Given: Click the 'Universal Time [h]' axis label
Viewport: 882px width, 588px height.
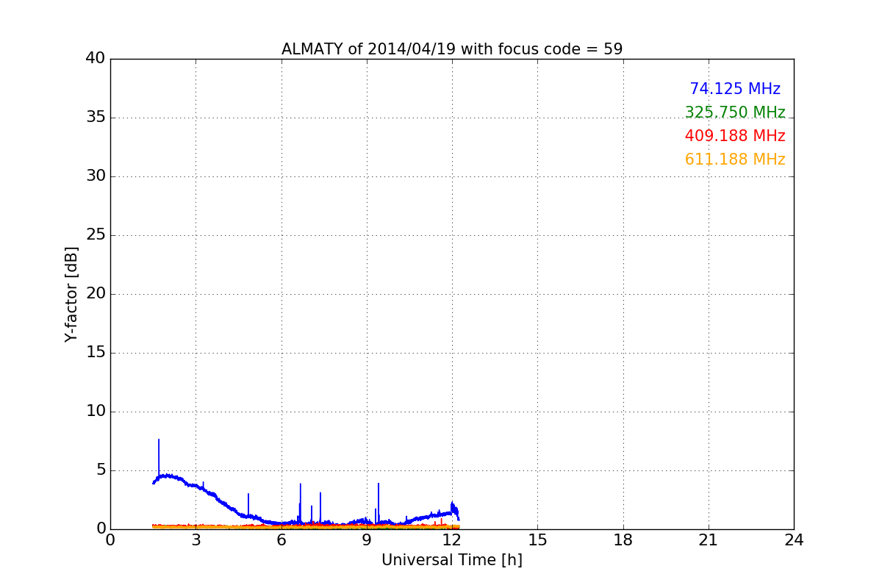Looking at the screenshot, I should tap(452, 560).
